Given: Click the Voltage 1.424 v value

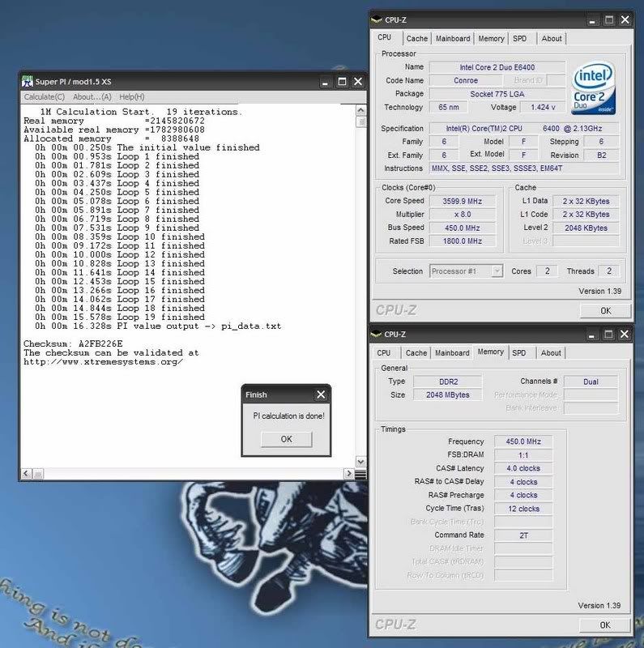Looking at the screenshot, I should [x=542, y=108].
